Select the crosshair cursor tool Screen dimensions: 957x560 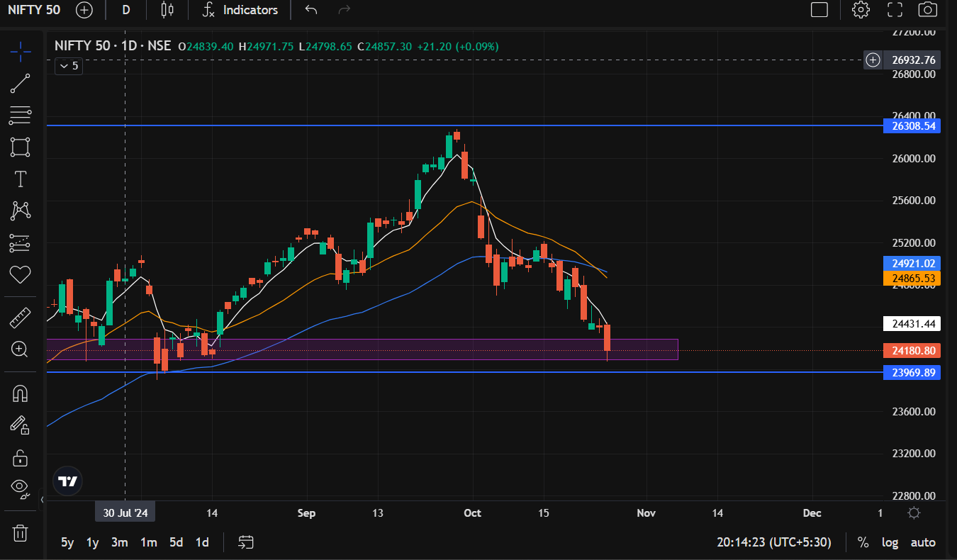tap(21, 50)
